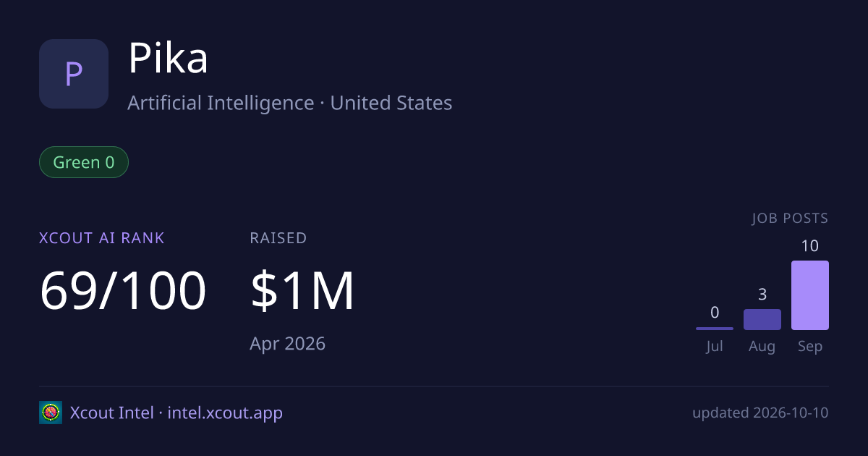Select the September job posts bar
This screenshot has width=868, height=456.
pos(810,295)
